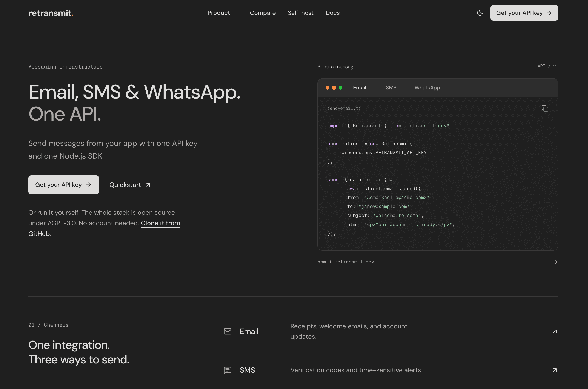Click the 01 / Channels label

pos(48,325)
